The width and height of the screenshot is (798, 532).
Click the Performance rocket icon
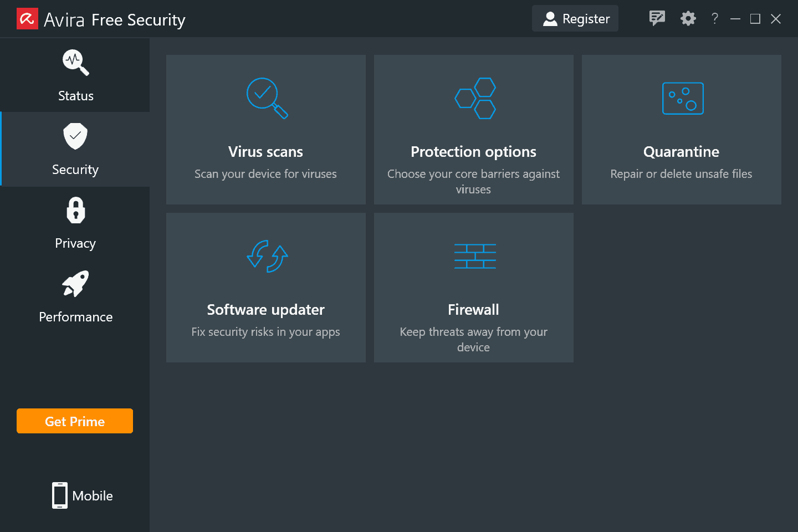[75, 284]
